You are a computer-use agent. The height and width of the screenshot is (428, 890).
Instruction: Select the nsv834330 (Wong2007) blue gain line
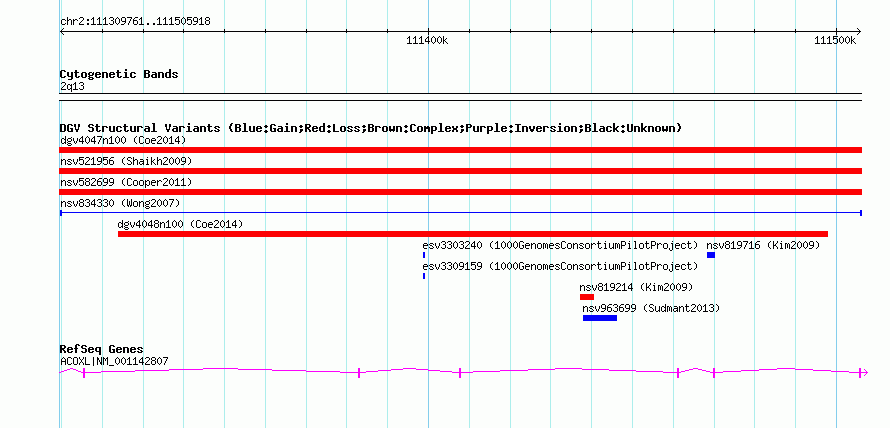tap(461, 213)
